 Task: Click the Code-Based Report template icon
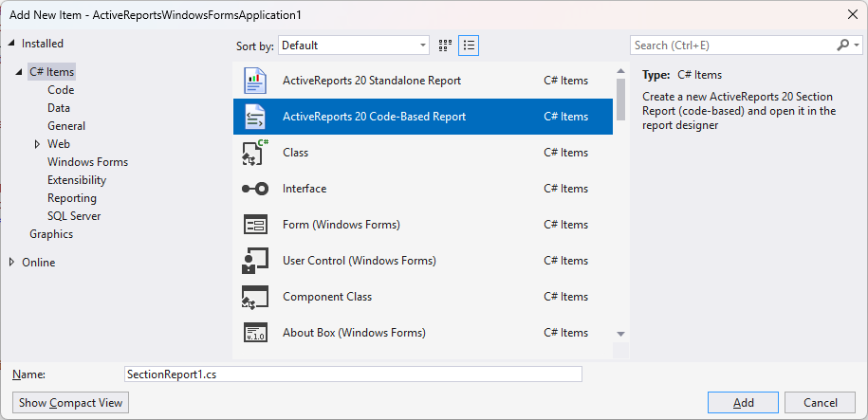(255, 117)
